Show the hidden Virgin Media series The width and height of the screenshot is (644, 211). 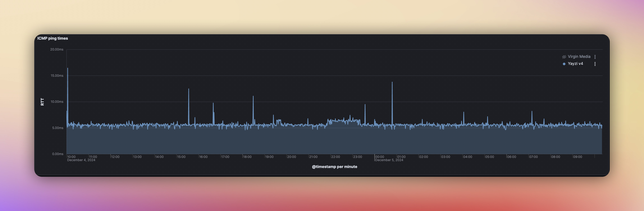[564, 57]
